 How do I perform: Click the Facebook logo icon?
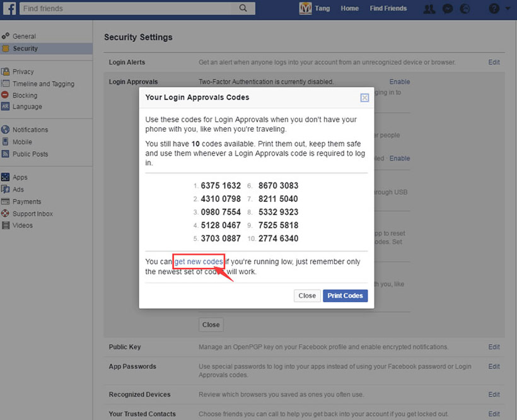point(9,8)
